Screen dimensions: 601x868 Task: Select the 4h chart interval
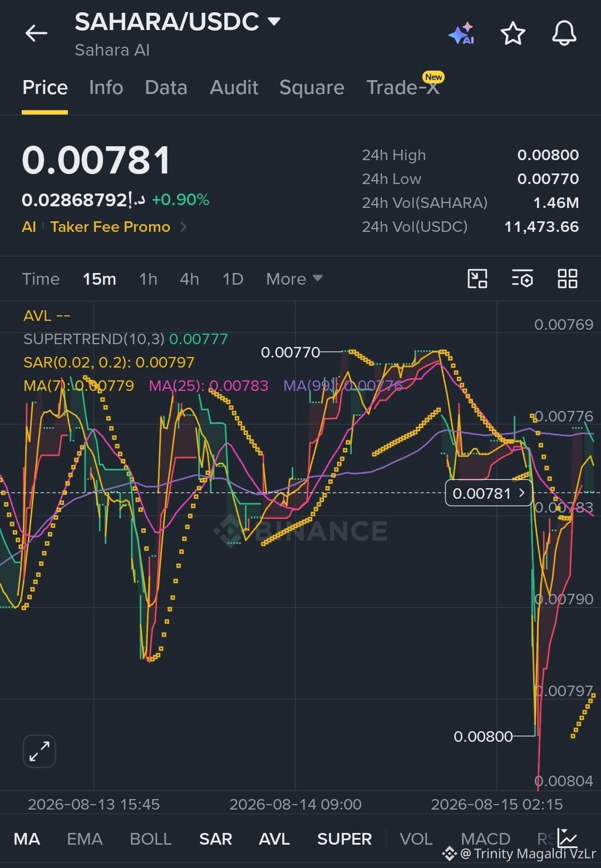[189, 279]
